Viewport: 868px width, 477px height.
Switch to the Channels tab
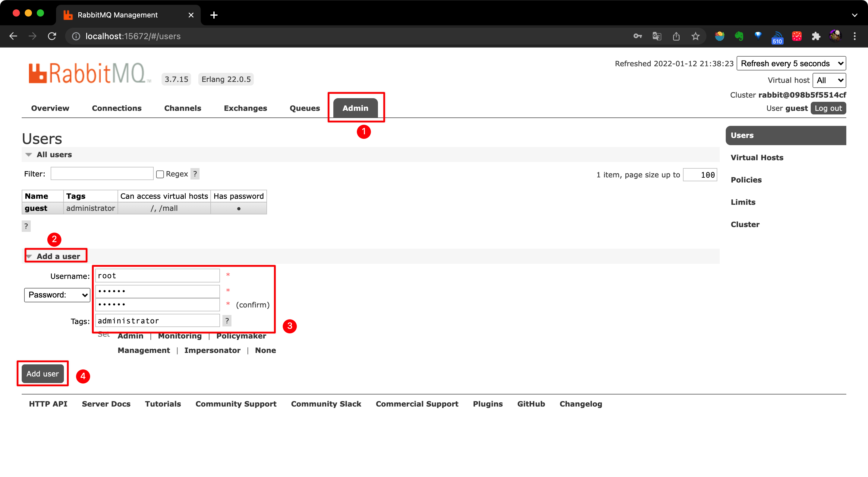point(183,108)
